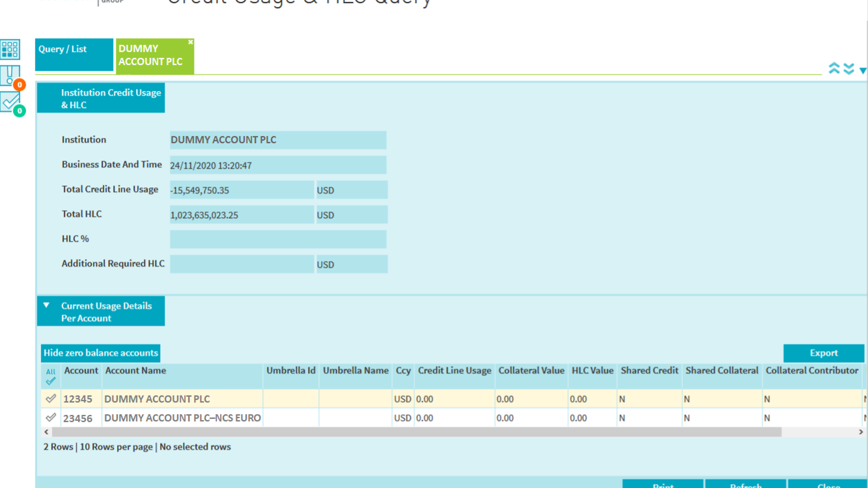The width and height of the screenshot is (868, 488).
Task: Open the grid apps menu icon
Action: tap(10, 49)
